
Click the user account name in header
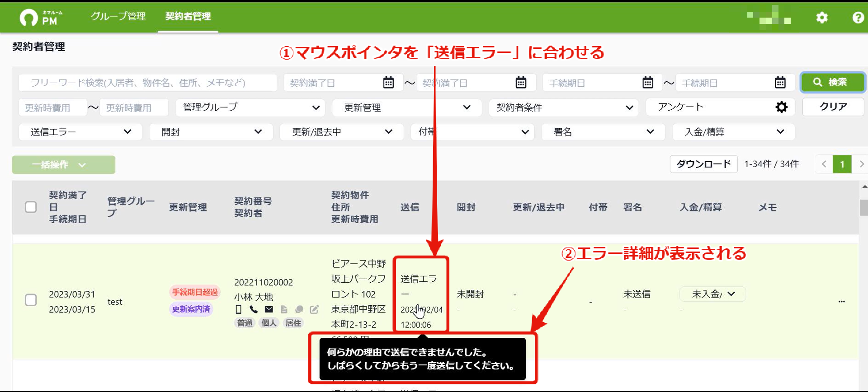click(x=769, y=17)
